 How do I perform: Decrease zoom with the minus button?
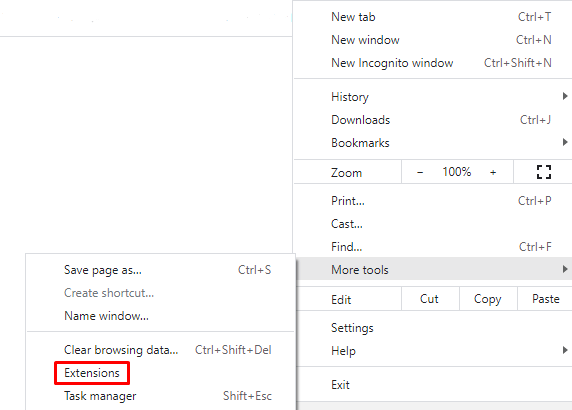(420, 172)
